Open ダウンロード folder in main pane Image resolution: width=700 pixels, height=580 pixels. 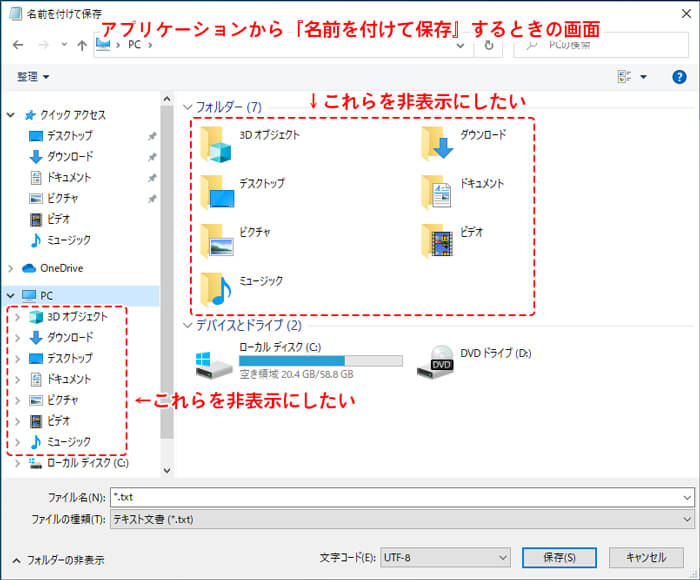click(464, 144)
